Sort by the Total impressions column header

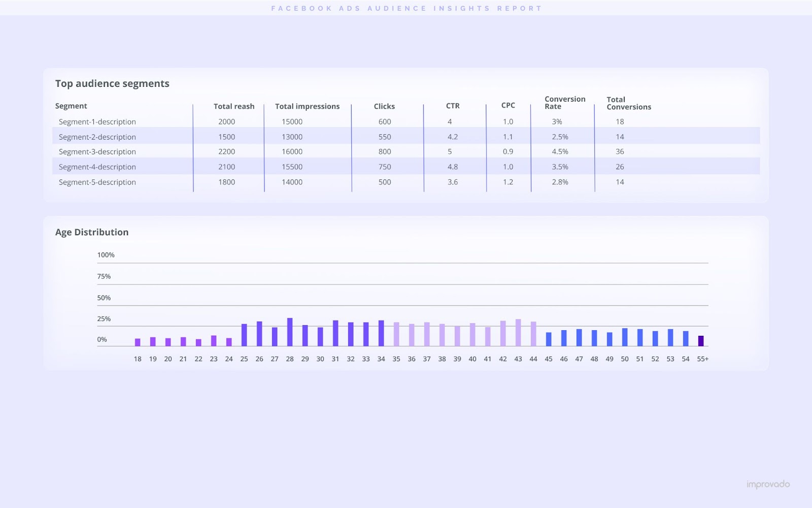pos(307,106)
